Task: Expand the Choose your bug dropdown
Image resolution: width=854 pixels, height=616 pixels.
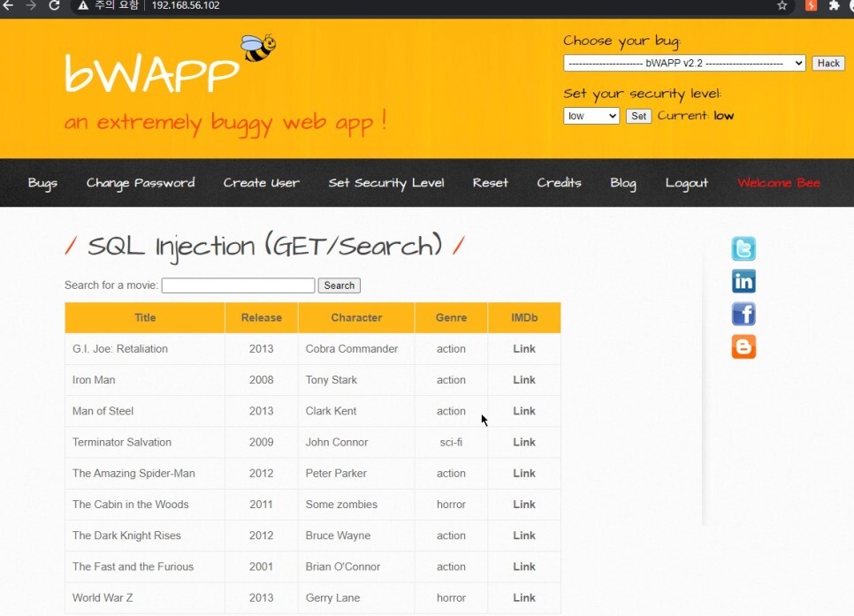Action: (684, 63)
